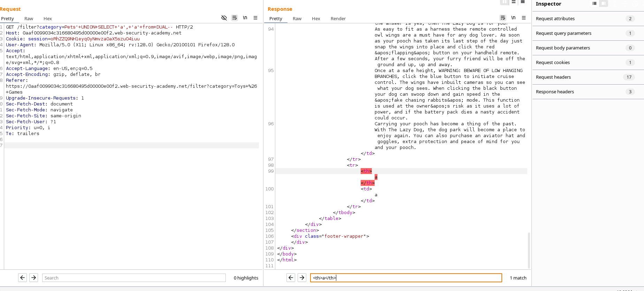Open the Response Render tab
The image size is (644, 291).
pyautogui.click(x=338, y=18)
